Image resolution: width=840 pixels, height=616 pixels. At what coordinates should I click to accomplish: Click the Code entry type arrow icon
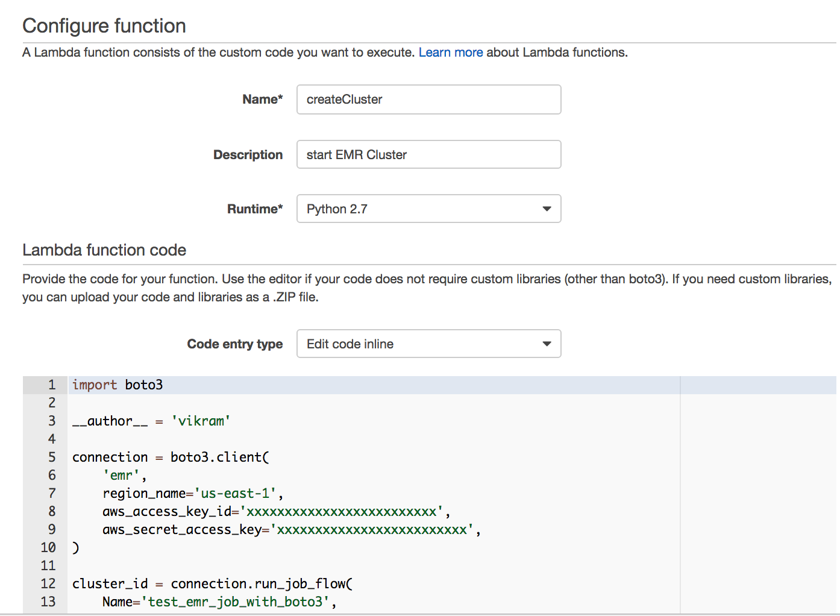tap(547, 344)
